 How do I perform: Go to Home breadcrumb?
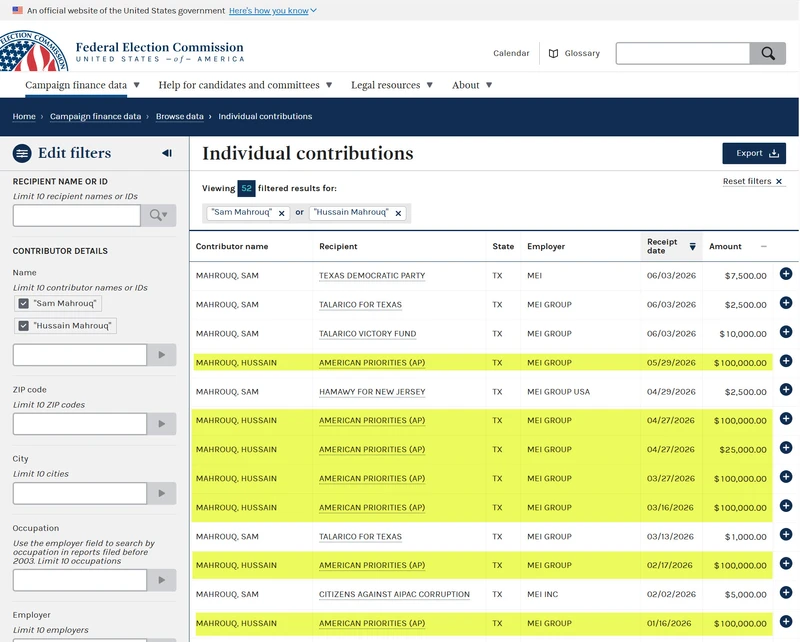click(24, 116)
